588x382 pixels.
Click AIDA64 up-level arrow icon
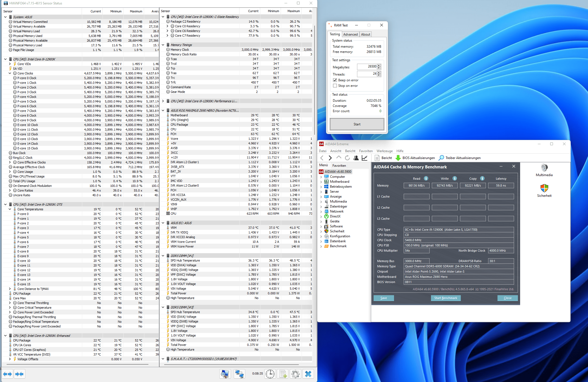339,158
